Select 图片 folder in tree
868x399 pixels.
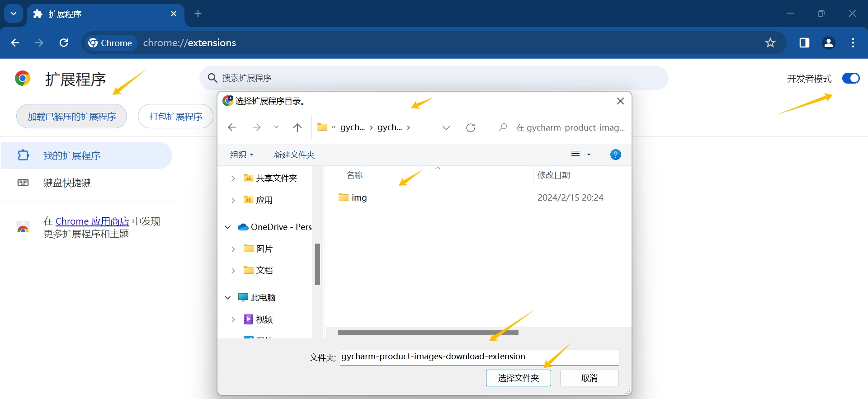point(258,249)
